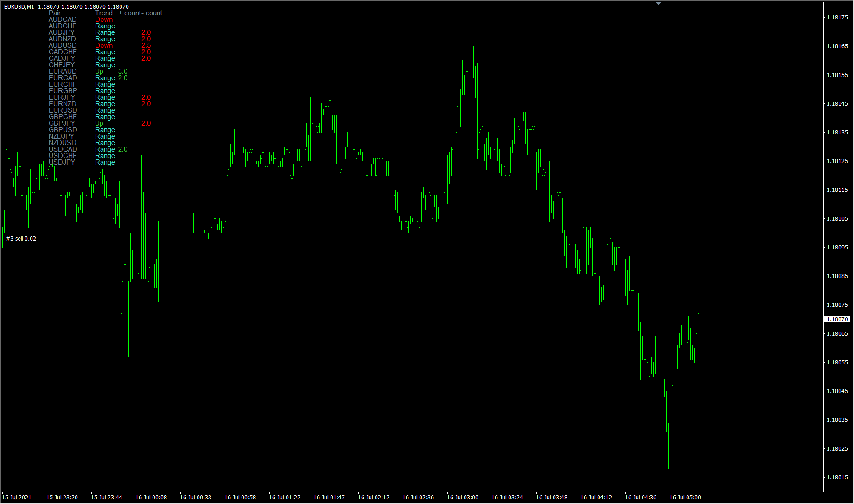Click the 15 Jul 2021 date label

[x=17, y=498]
